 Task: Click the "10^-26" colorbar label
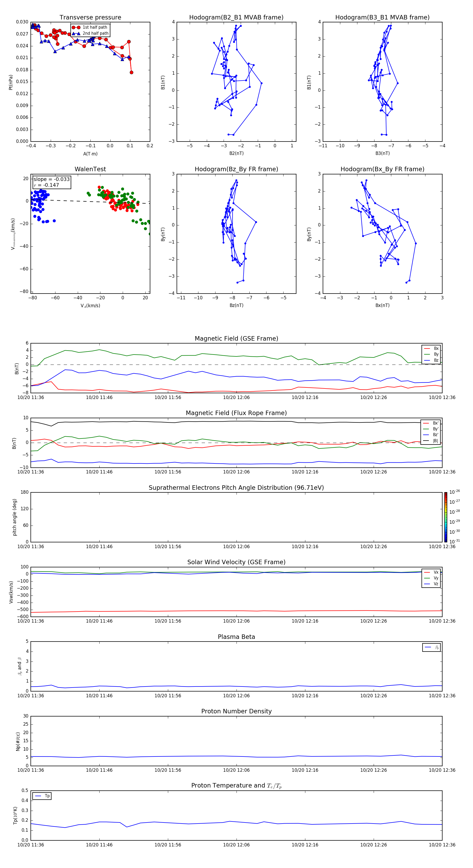pyautogui.click(x=455, y=492)
